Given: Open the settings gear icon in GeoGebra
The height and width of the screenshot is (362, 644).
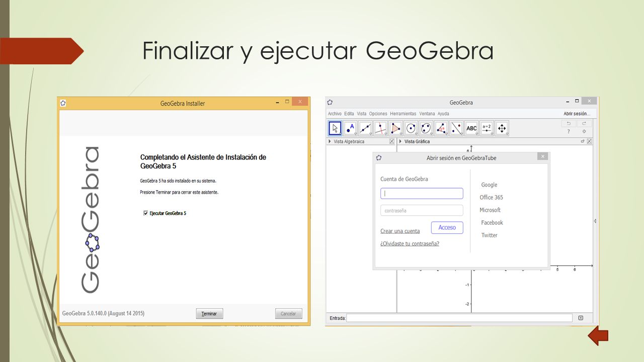Looking at the screenshot, I should pyautogui.click(x=584, y=132).
